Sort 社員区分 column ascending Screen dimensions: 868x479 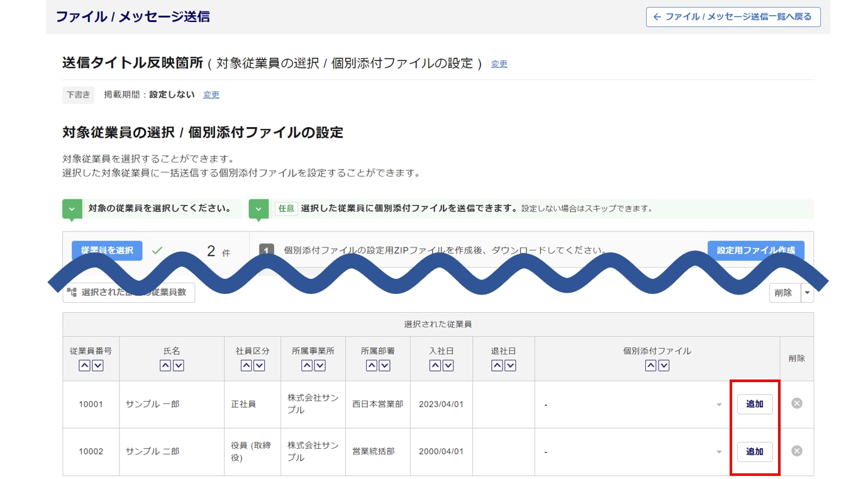pyautogui.click(x=246, y=366)
